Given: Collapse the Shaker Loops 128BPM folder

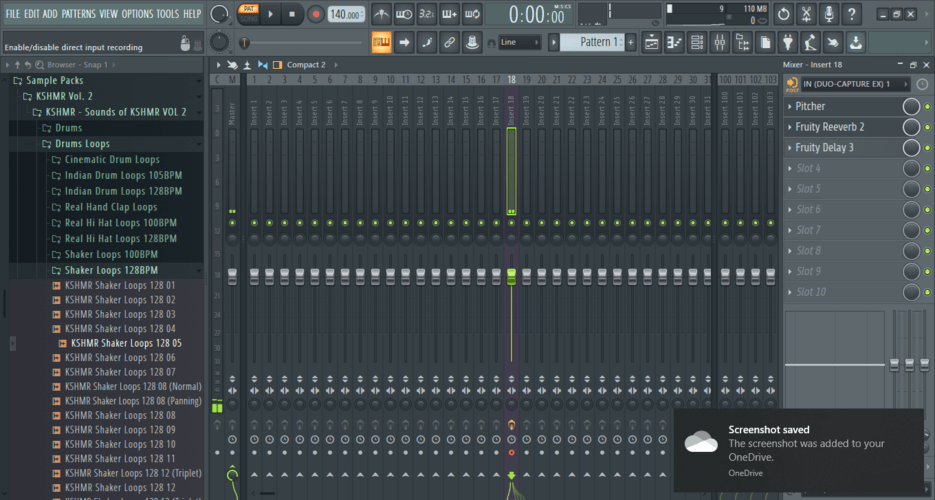Looking at the screenshot, I should pyautogui.click(x=112, y=270).
